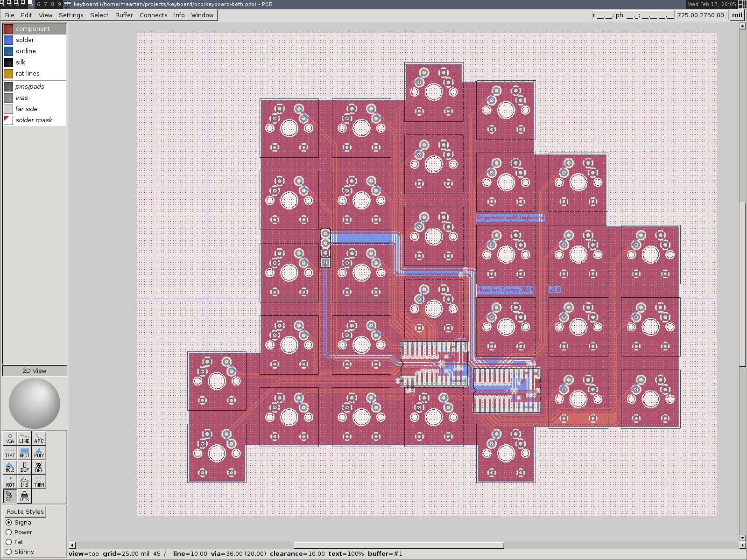Activate the ARC tool

tap(39, 438)
